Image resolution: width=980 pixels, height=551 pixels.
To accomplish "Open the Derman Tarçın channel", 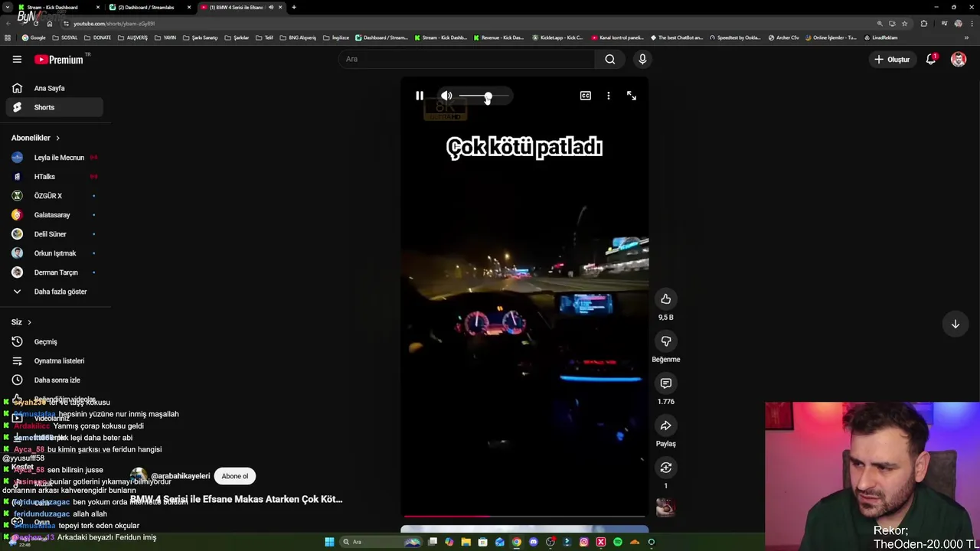I will [54, 272].
